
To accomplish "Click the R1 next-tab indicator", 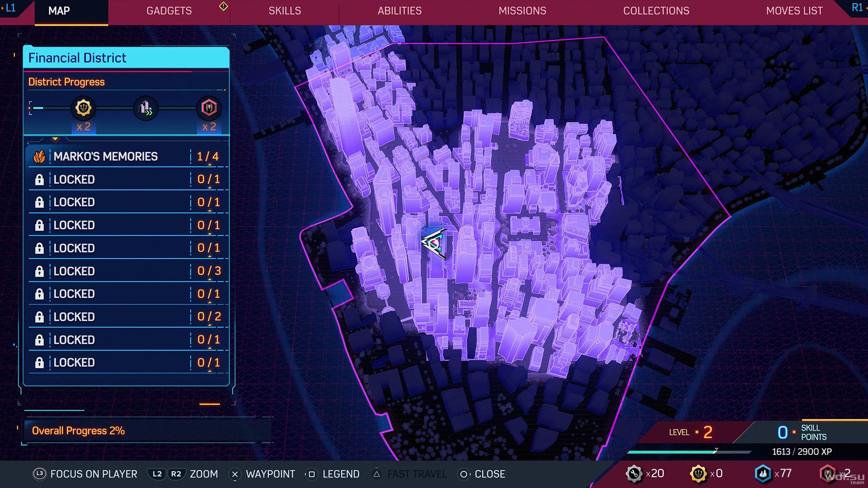I will tap(858, 8).
